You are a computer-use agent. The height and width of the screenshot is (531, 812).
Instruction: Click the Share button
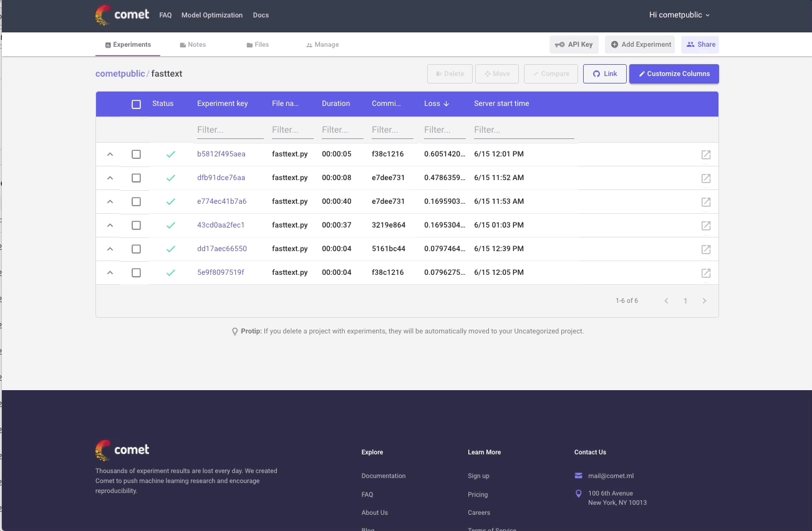click(x=700, y=44)
